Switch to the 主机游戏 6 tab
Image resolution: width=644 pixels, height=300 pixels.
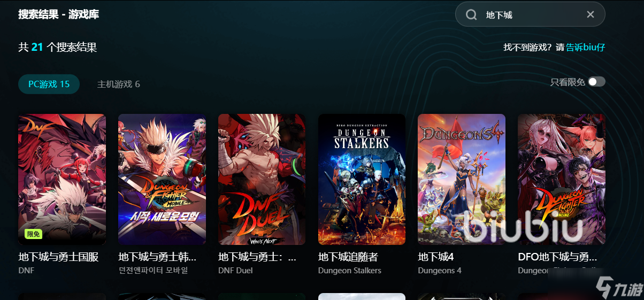point(119,84)
